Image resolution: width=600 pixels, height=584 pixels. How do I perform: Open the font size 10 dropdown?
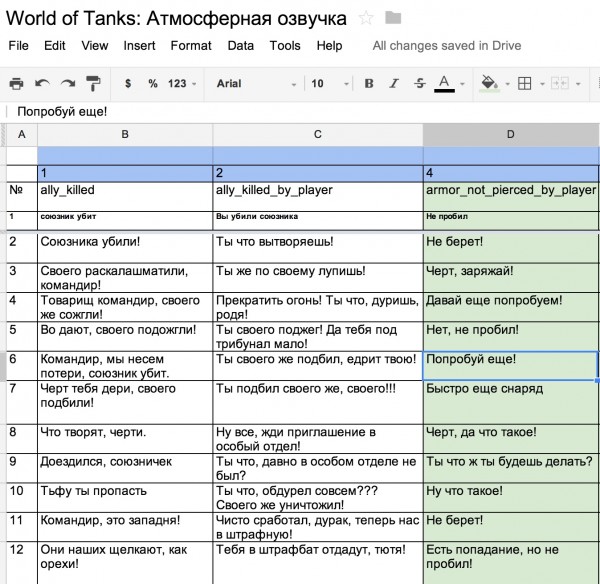(330, 83)
